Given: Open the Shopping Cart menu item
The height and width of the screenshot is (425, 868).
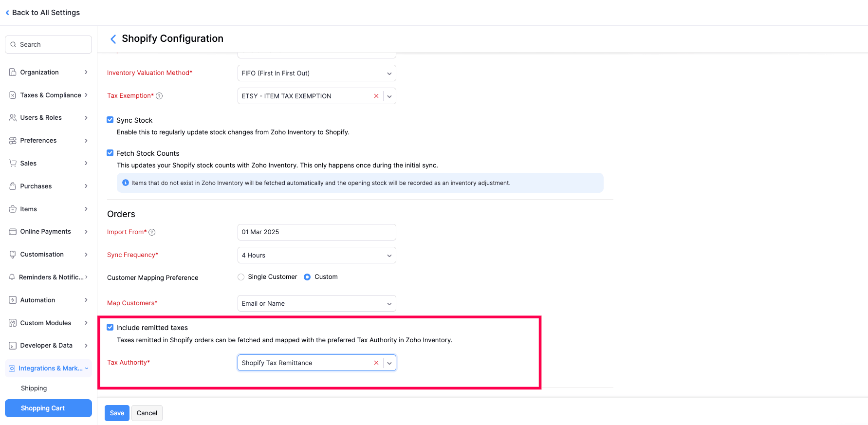Looking at the screenshot, I should tap(48, 408).
